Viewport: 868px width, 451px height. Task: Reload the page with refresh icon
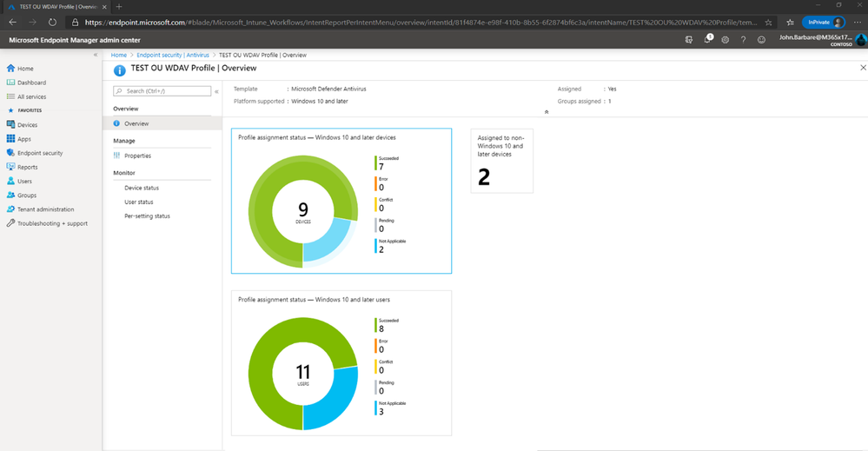coord(52,22)
